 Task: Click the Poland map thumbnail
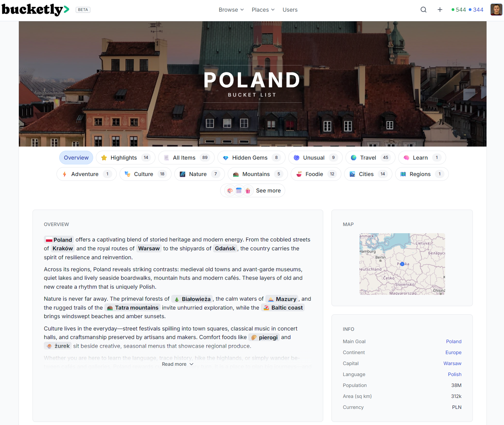[x=402, y=264]
